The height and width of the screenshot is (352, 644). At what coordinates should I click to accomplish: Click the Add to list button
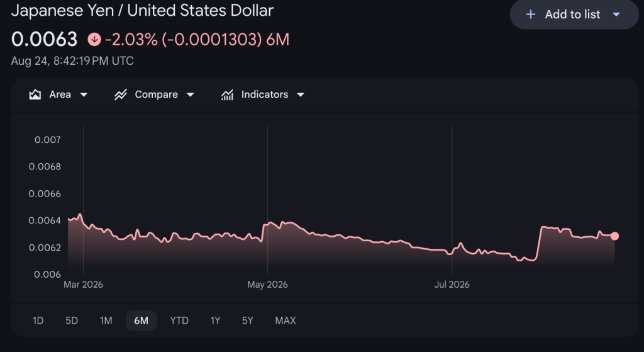(x=574, y=14)
